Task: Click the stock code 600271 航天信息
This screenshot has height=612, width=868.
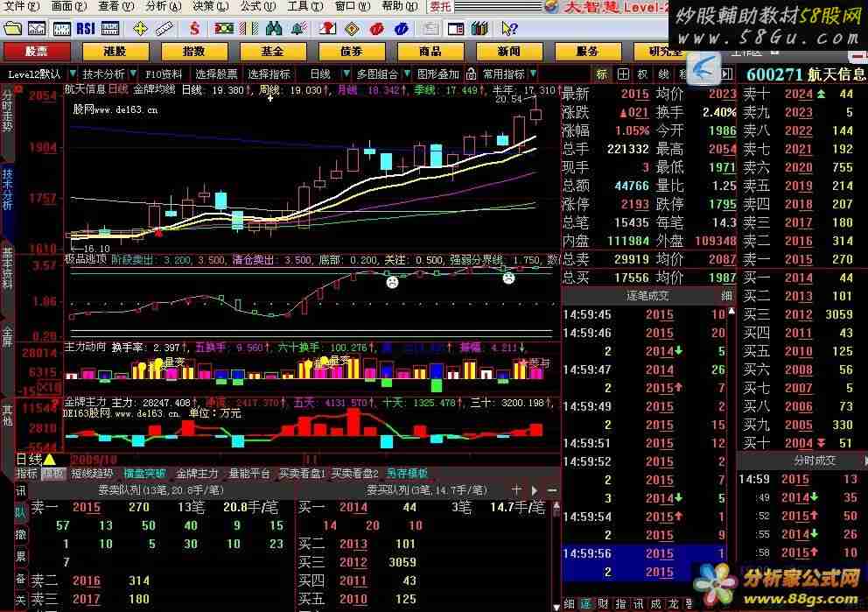Action: coord(806,74)
